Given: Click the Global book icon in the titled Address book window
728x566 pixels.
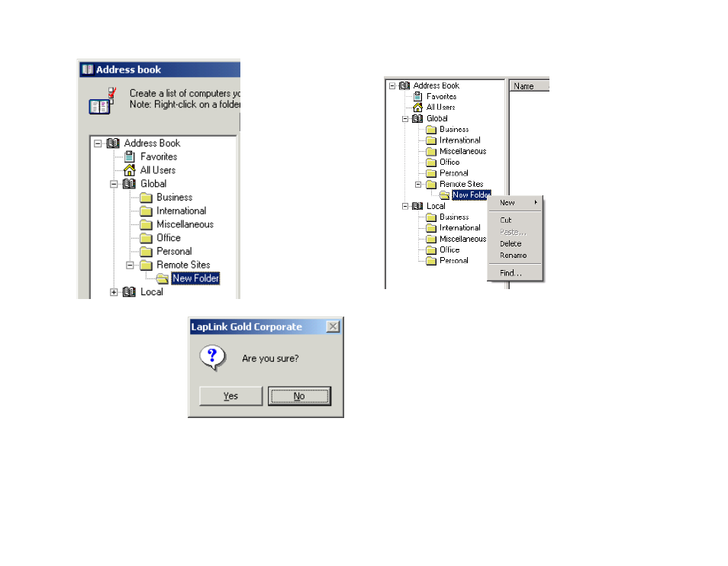Looking at the screenshot, I should tap(129, 184).
